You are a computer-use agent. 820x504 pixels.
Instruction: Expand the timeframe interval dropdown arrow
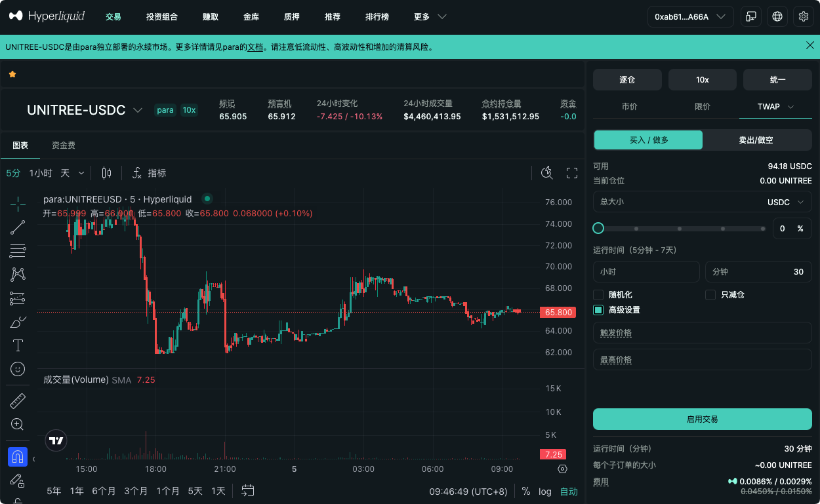tap(81, 173)
